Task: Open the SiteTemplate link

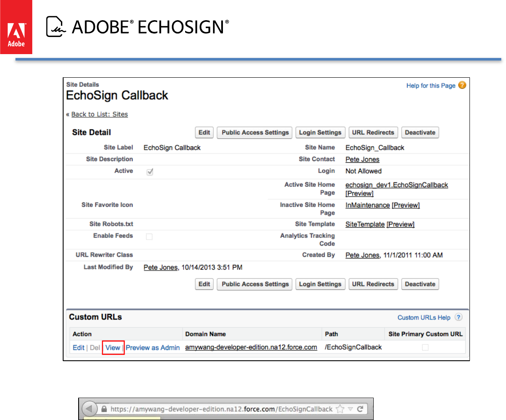Action: pyautogui.click(x=365, y=224)
